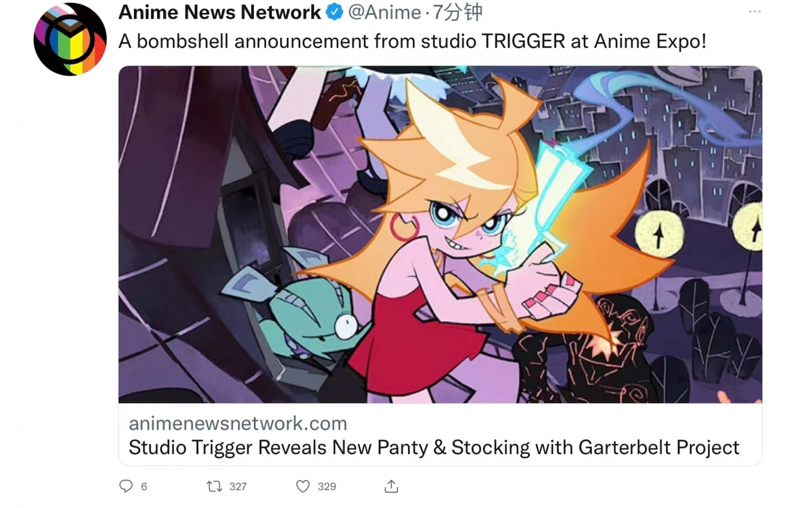Click the blue verified checkmark badge

pos(334,12)
